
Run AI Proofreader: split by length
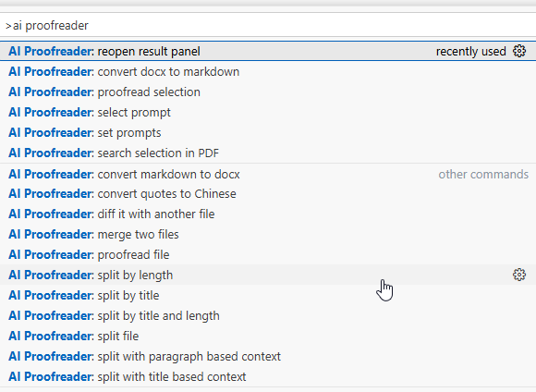[268, 275]
